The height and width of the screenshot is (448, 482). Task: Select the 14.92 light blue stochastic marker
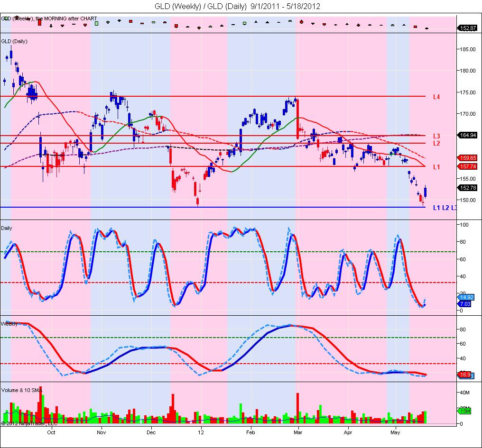(467, 297)
